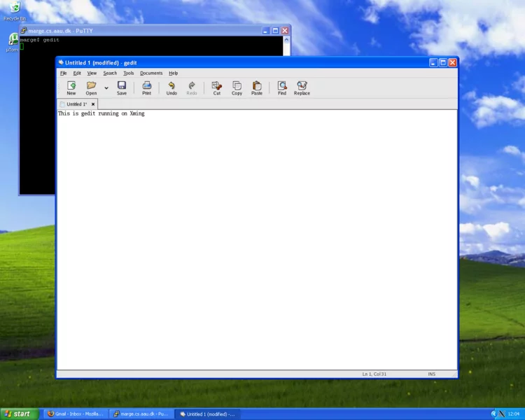Click the gedit window resize grip corner

tap(455, 375)
